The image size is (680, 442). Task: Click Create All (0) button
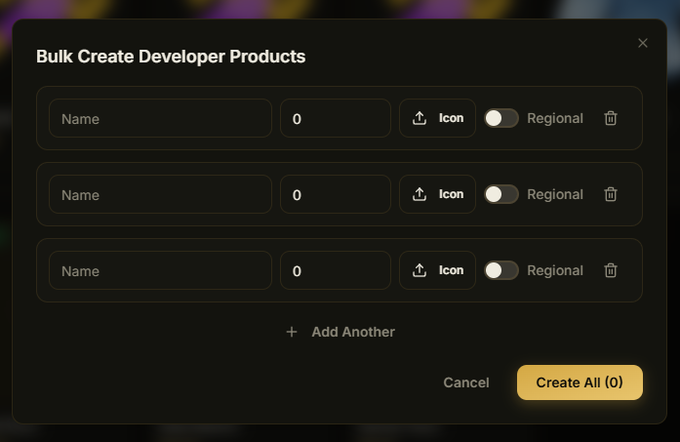click(579, 382)
